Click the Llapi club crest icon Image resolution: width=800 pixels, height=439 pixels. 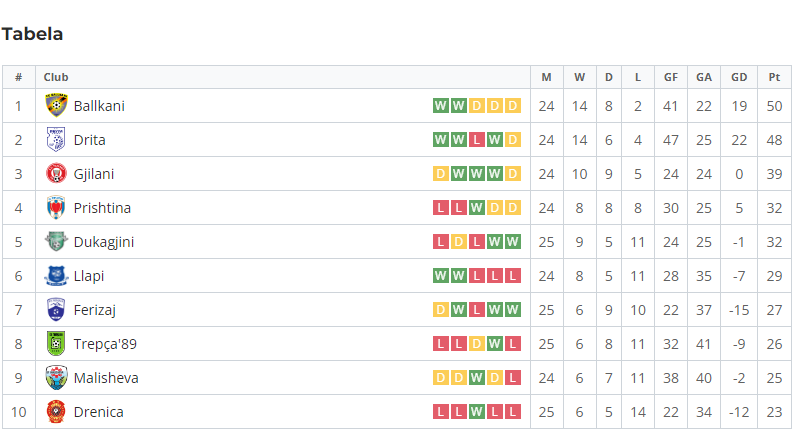click(x=56, y=276)
